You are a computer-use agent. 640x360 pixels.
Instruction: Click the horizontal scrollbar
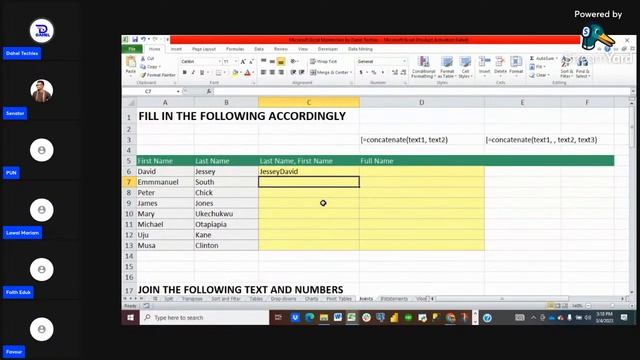click(x=502, y=299)
